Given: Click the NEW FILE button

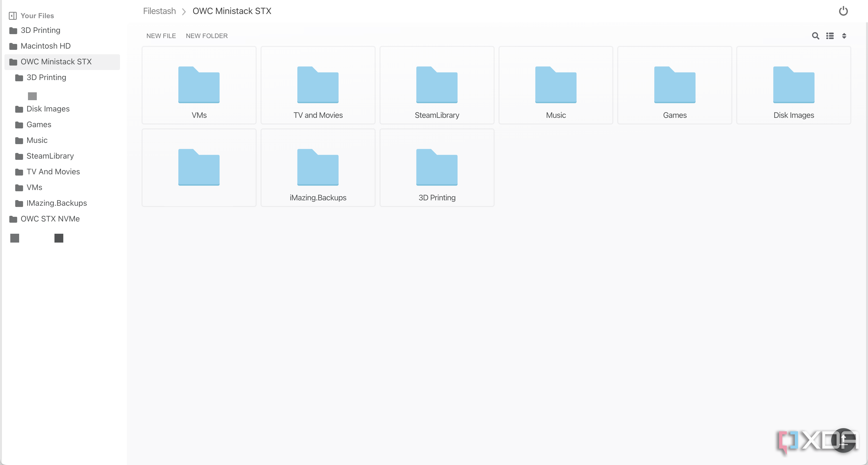Looking at the screenshot, I should click(x=161, y=36).
